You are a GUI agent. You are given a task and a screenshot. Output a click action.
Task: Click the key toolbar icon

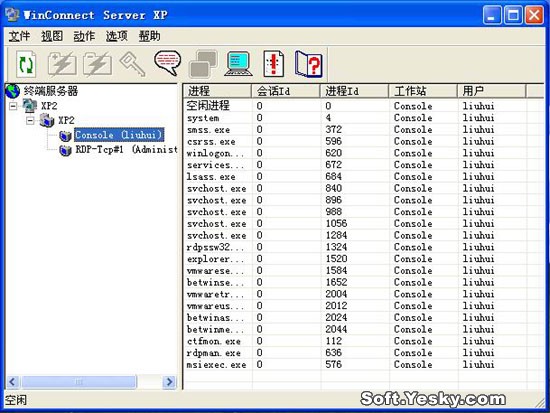[x=133, y=64]
